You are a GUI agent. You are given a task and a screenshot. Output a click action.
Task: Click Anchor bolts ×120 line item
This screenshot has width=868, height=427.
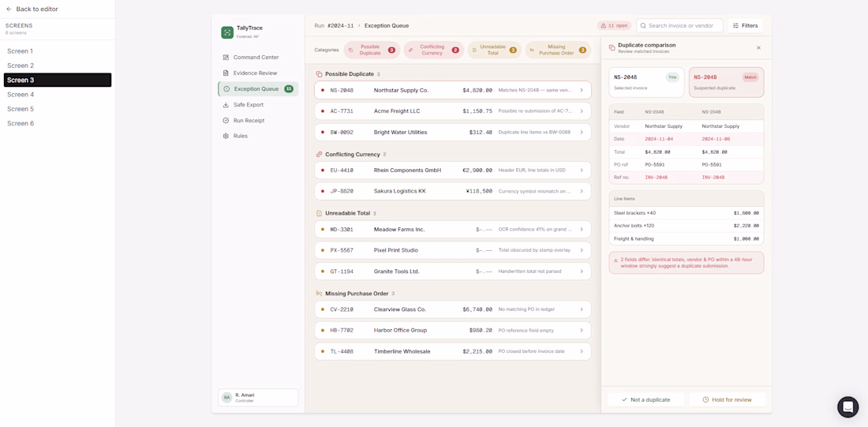(x=634, y=226)
